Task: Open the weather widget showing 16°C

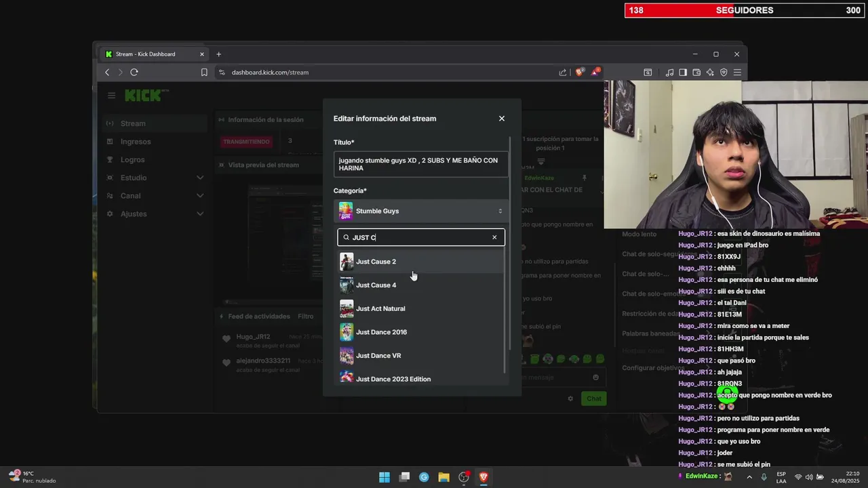Action: point(33,477)
